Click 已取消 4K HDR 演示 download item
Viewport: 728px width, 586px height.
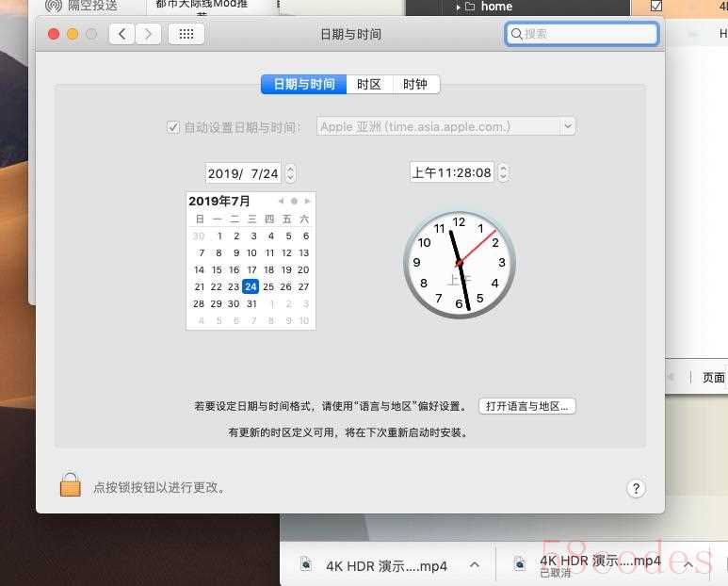(x=600, y=565)
